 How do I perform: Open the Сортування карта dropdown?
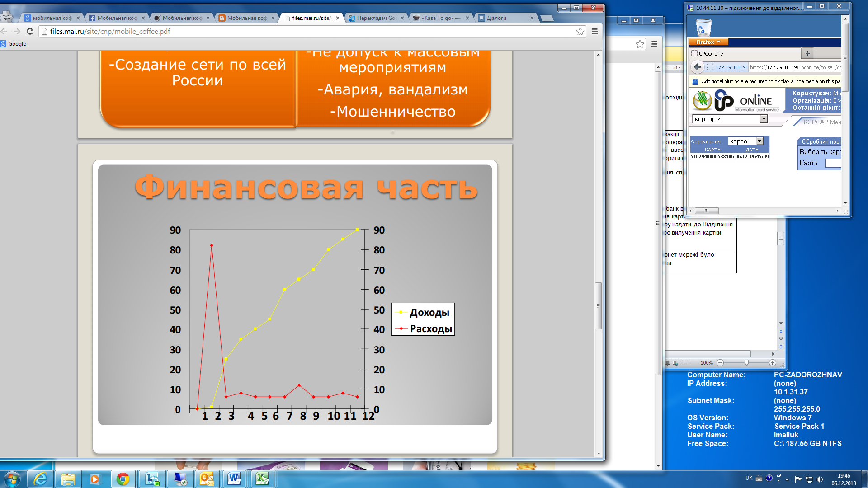coord(759,141)
